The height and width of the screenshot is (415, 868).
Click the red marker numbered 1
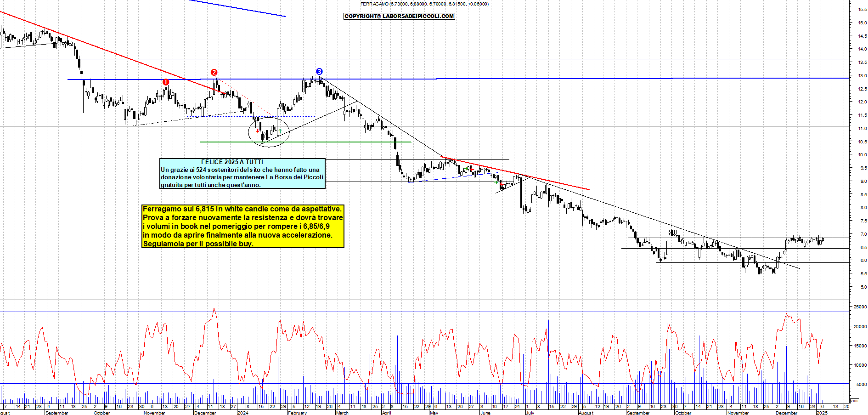pos(166,82)
